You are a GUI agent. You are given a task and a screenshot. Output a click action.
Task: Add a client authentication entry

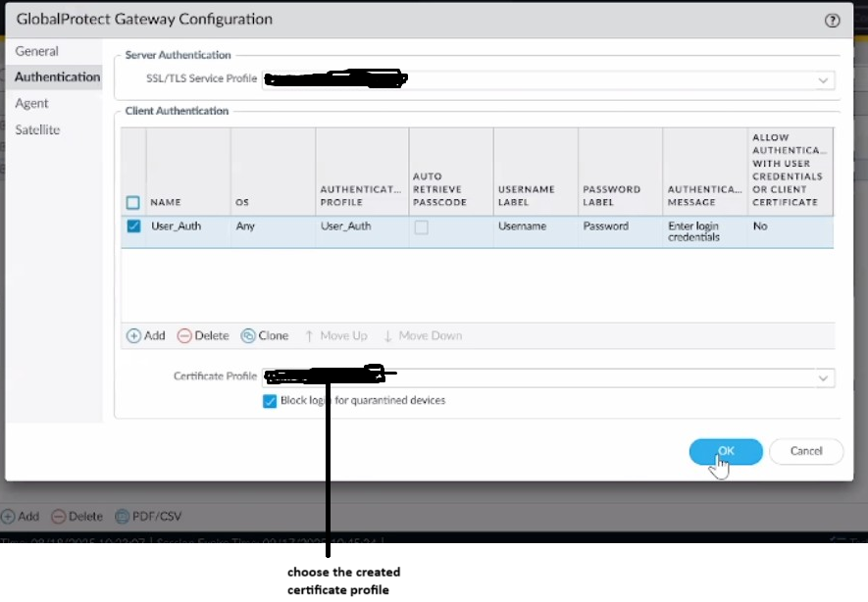pos(145,336)
